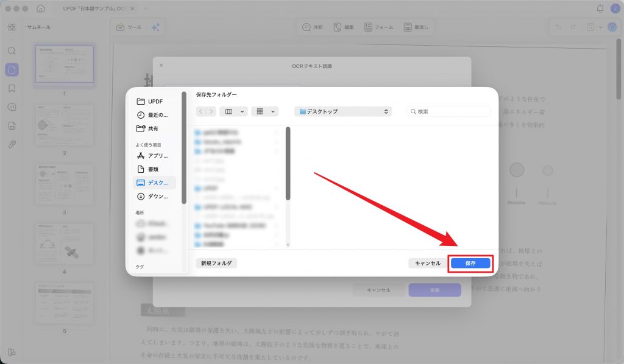This screenshot has width=624, height=364.
Task: Click the document vertical scrollbar
Action: [x=619, y=68]
